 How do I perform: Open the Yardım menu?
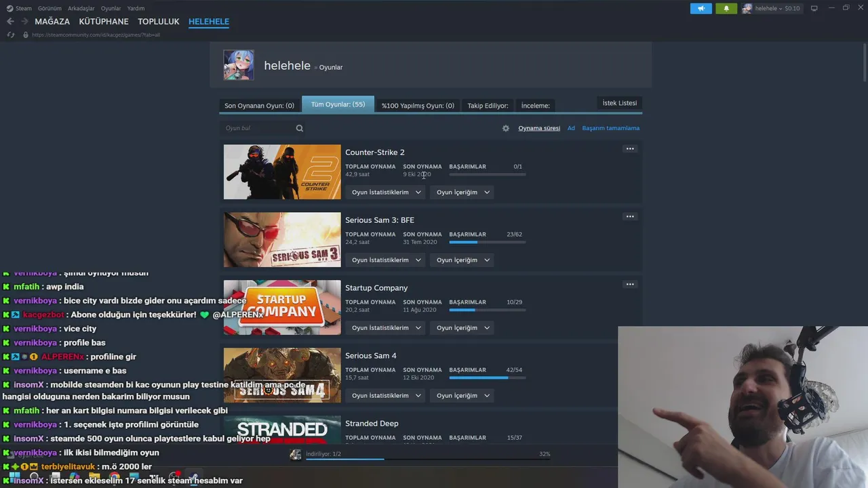(136, 8)
